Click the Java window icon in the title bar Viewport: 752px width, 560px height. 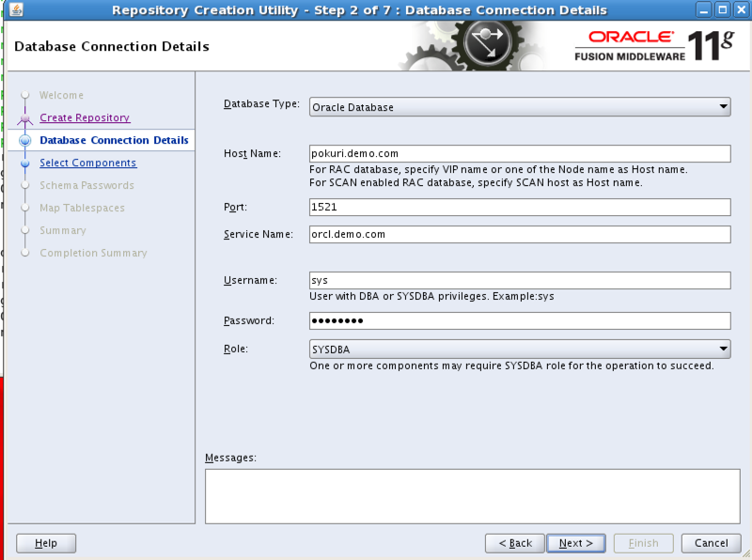tap(16, 9)
